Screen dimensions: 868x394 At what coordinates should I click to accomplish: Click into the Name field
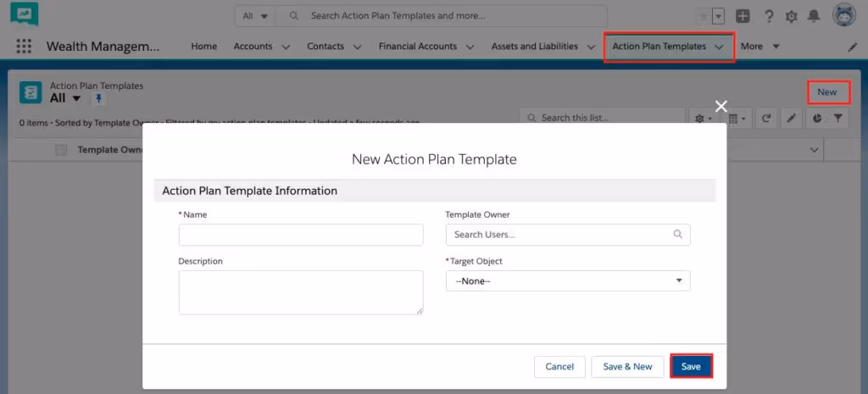[x=301, y=235]
